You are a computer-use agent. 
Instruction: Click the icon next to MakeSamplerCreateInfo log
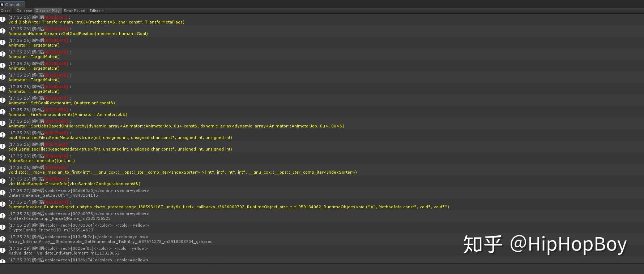pyautogui.click(x=3, y=181)
